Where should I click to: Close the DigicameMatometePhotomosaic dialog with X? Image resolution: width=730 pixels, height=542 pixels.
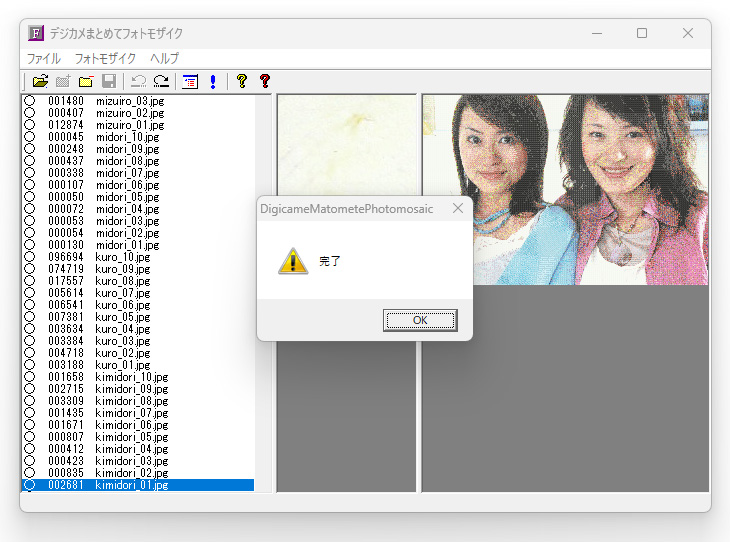coord(458,208)
